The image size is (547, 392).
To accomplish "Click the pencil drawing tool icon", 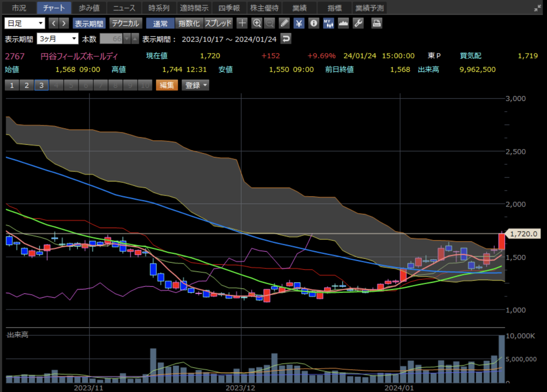I will (x=284, y=23).
